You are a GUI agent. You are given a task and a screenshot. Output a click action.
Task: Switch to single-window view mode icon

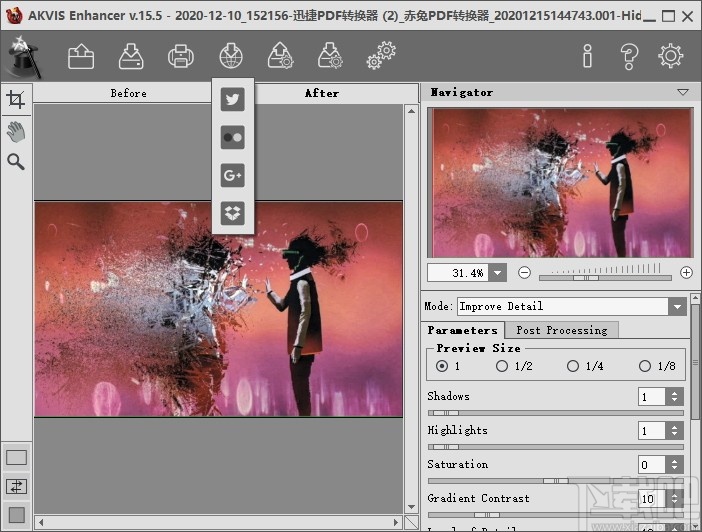(x=17, y=458)
